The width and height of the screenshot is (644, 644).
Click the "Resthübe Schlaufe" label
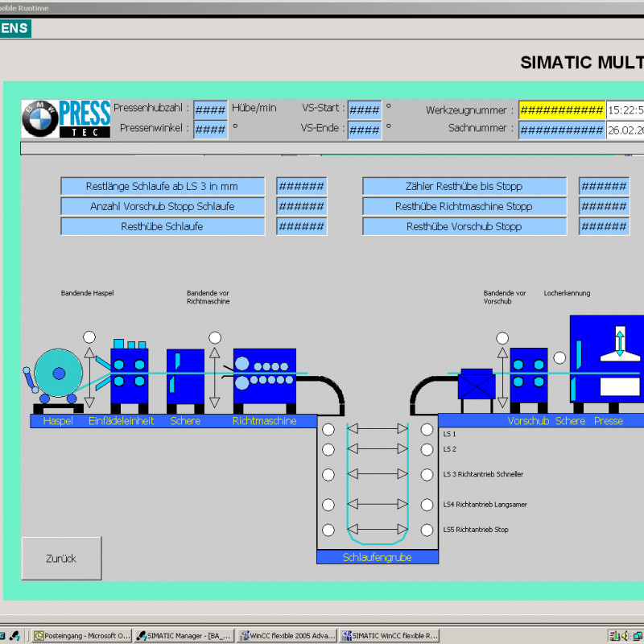[x=163, y=226]
